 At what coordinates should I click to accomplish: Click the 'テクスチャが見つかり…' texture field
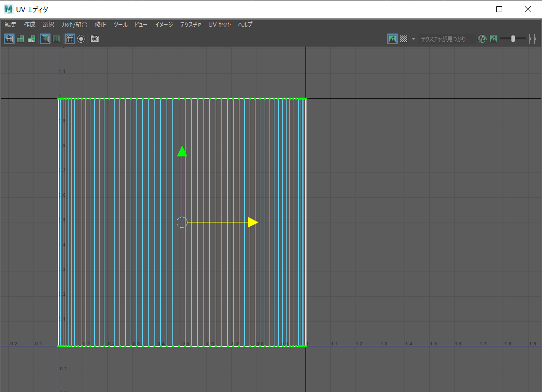(446, 39)
